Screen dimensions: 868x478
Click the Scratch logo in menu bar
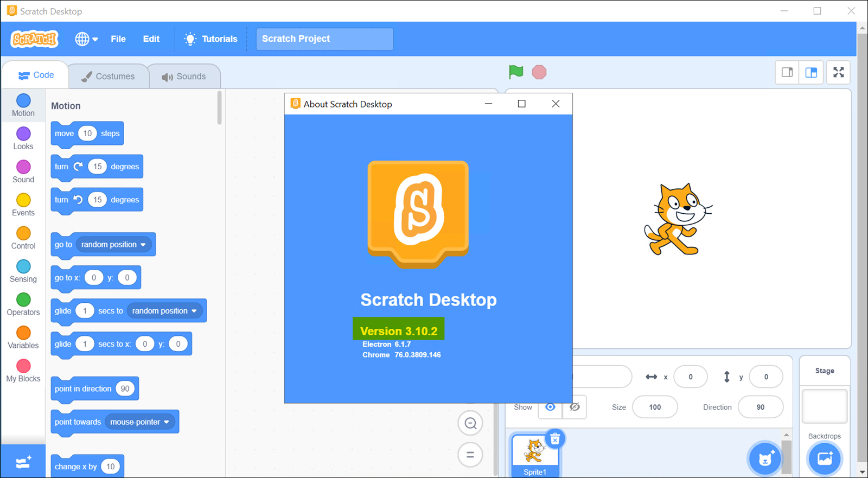pyautogui.click(x=35, y=39)
